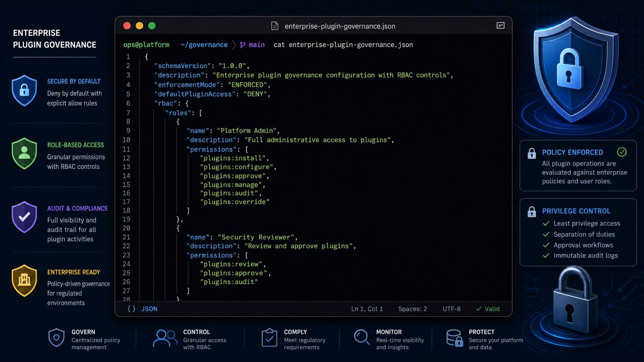Viewport: 644px width, 362px height.
Task: Click the Role-Based Access heading
Action: 75,145
